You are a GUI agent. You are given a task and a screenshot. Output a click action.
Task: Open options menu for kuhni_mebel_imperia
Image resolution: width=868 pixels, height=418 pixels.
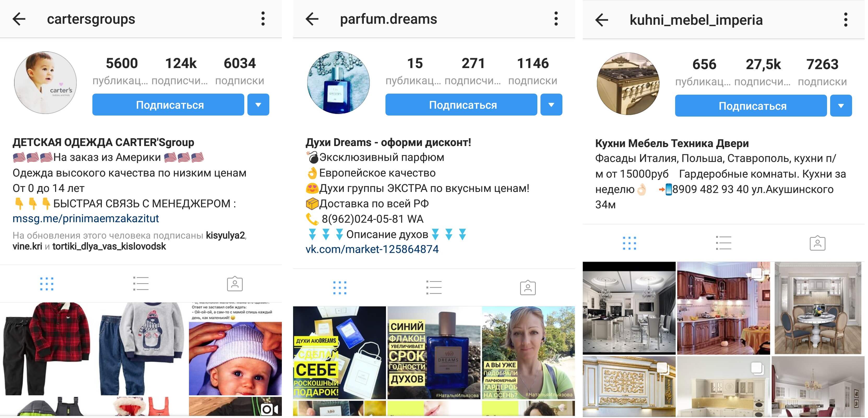(845, 20)
